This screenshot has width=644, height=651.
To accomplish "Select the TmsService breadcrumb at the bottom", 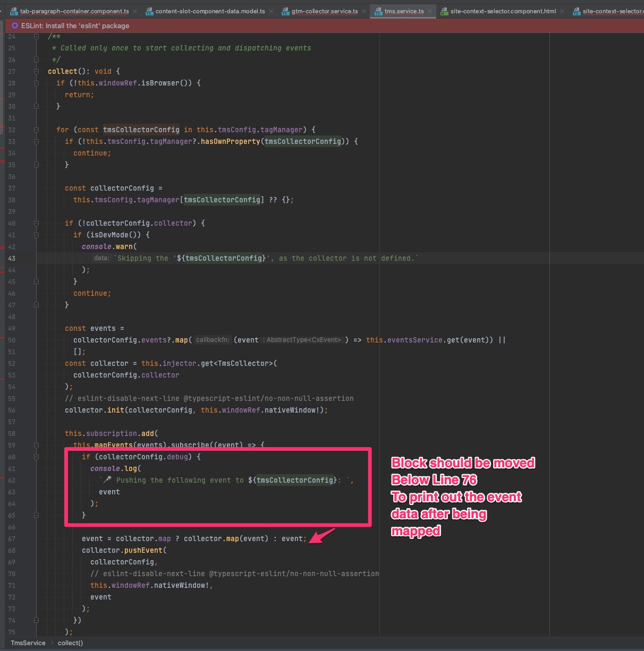I will 28,643.
